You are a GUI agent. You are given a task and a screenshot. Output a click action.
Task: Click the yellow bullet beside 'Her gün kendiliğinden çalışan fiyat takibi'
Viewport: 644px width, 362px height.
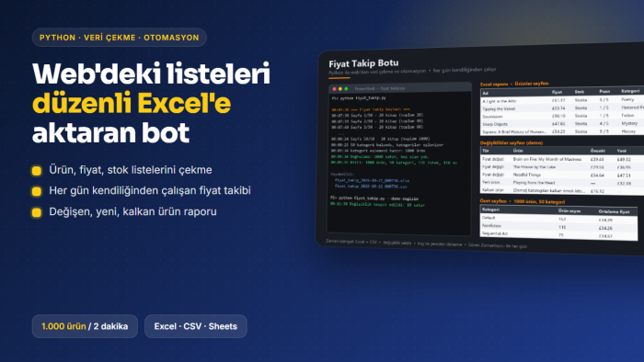(37, 191)
